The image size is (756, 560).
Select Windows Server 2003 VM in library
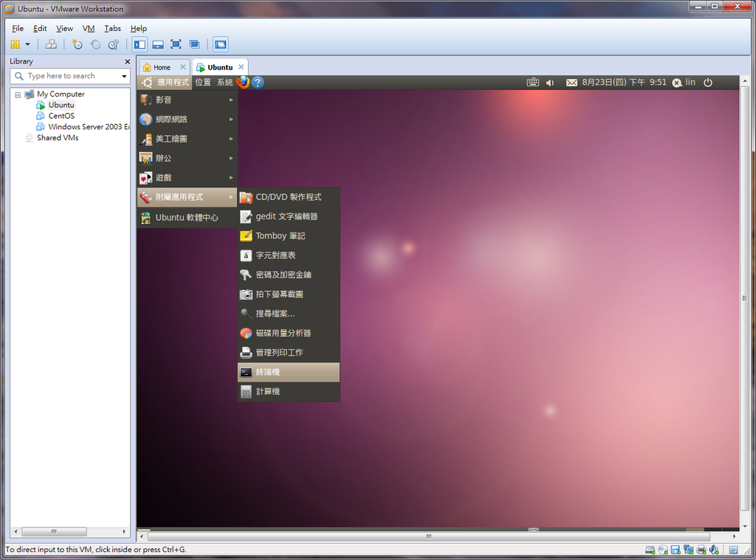pos(89,127)
